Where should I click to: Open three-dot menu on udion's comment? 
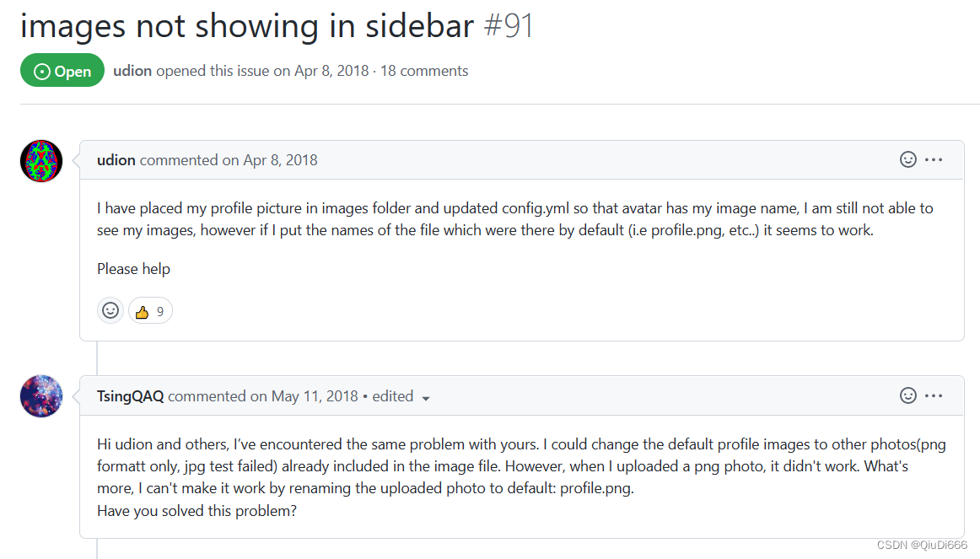click(934, 160)
